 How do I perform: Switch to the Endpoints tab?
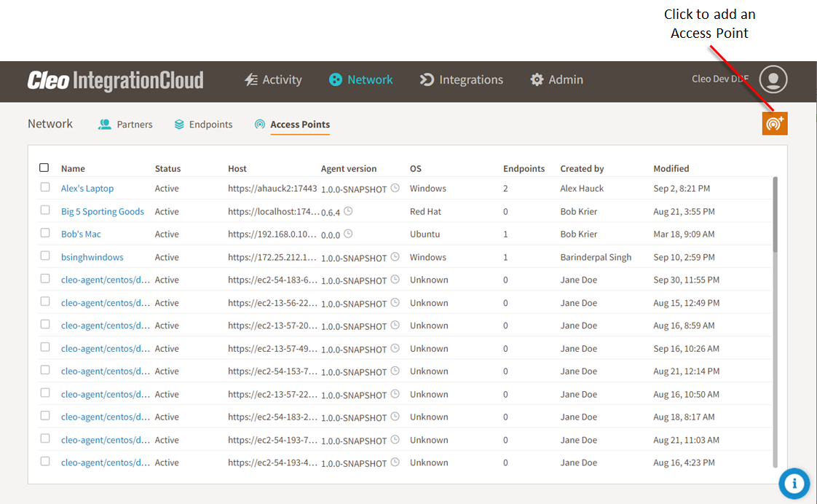(x=203, y=125)
